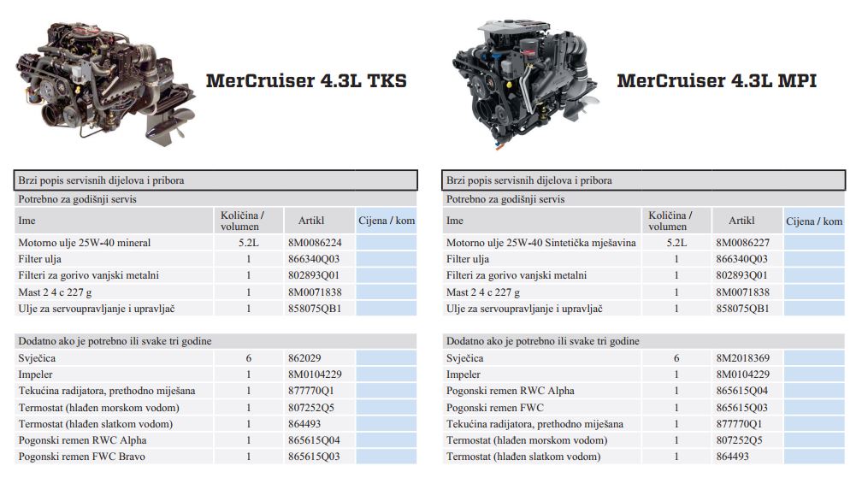Click 'Cijena / kom' column header in MPI table
Viewport: 868px width, 495px height.
[x=814, y=221]
